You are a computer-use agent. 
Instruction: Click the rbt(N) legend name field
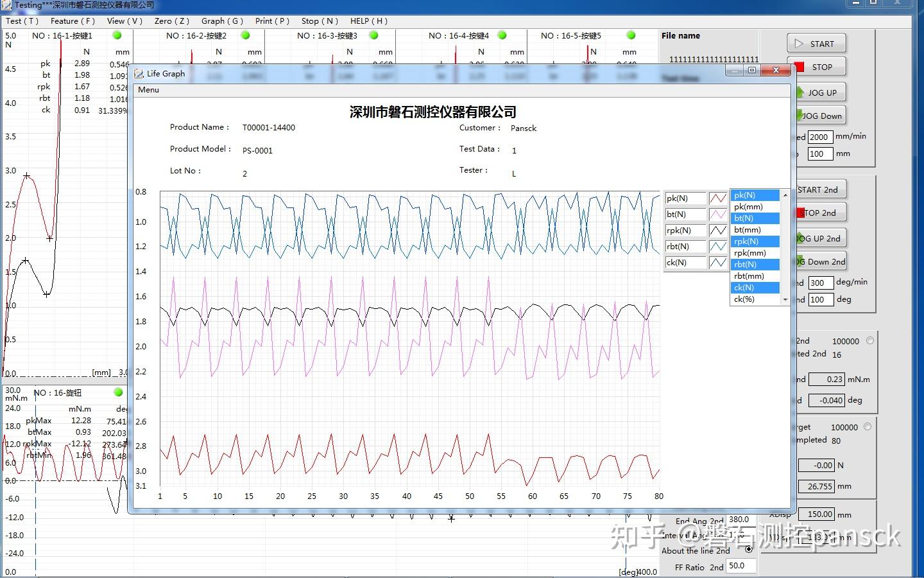(x=685, y=247)
